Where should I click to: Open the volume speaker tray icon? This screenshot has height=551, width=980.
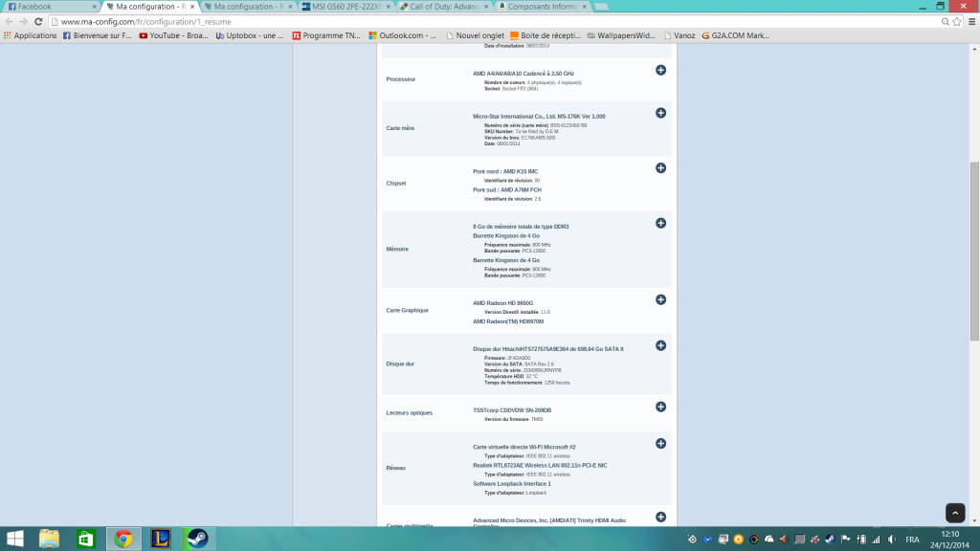coord(892,540)
